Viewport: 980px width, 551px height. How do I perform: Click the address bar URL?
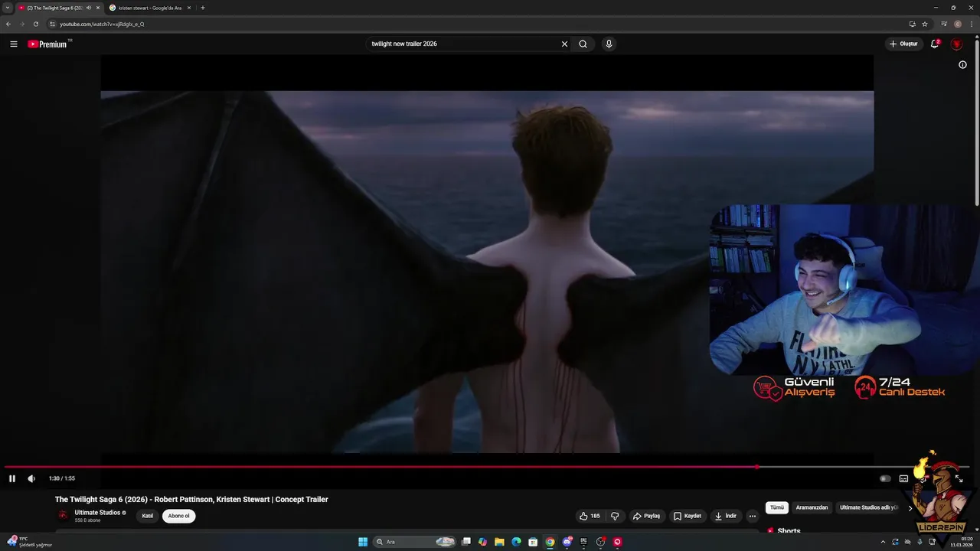102,24
